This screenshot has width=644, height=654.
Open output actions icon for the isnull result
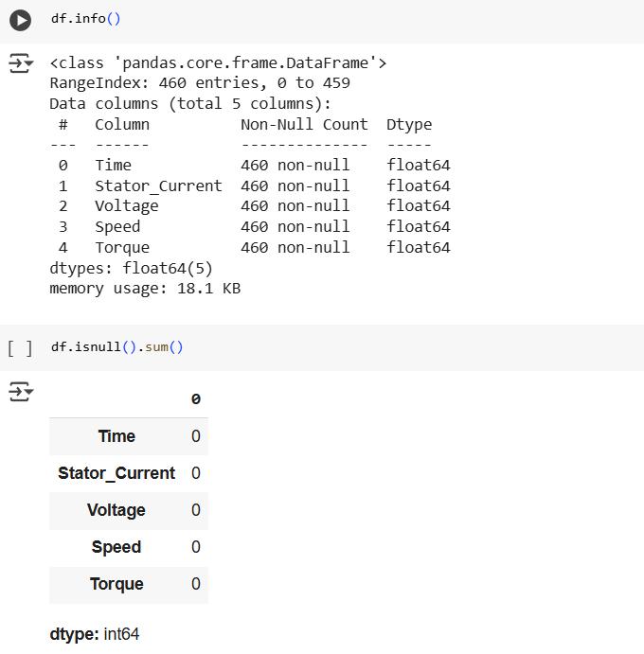20,392
